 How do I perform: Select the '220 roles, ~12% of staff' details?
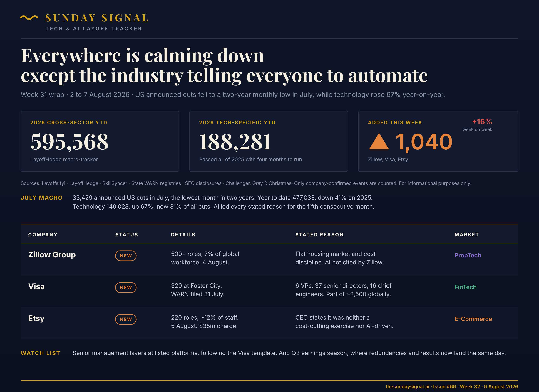(x=205, y=322)
